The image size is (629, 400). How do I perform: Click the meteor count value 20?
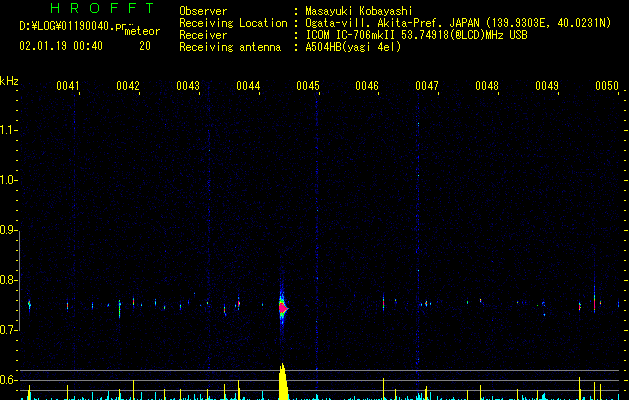click(145, 46)
